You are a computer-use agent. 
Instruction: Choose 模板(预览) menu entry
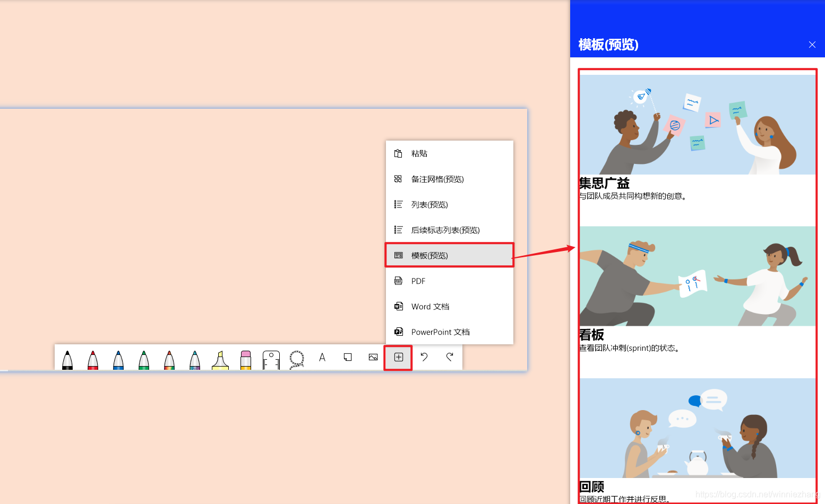pyautogui.click(x=450, y=255)
